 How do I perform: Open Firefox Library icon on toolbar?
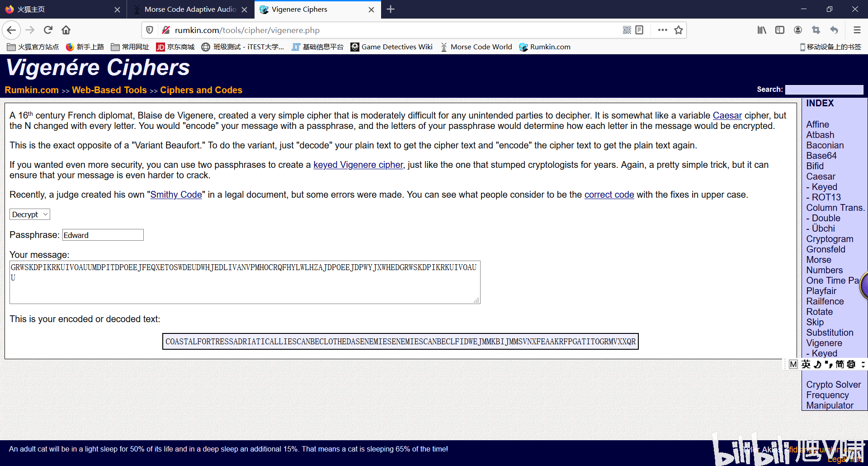pyautogui.click(x=761, y=30)
